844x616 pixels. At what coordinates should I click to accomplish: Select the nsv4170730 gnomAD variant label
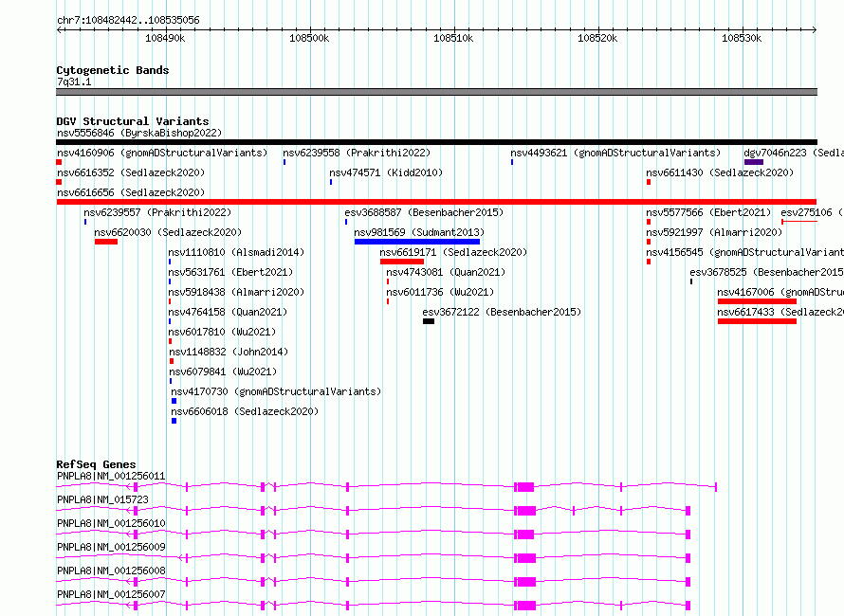276,391
